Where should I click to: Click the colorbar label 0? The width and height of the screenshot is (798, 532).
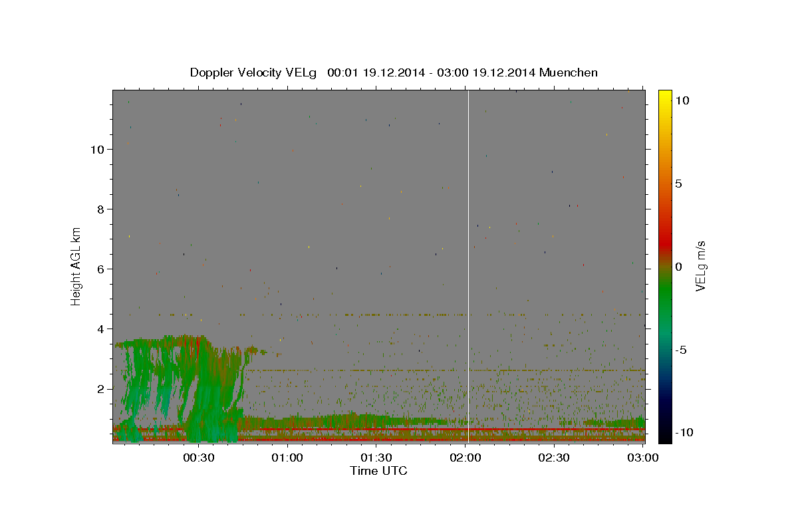coord(678,266)
